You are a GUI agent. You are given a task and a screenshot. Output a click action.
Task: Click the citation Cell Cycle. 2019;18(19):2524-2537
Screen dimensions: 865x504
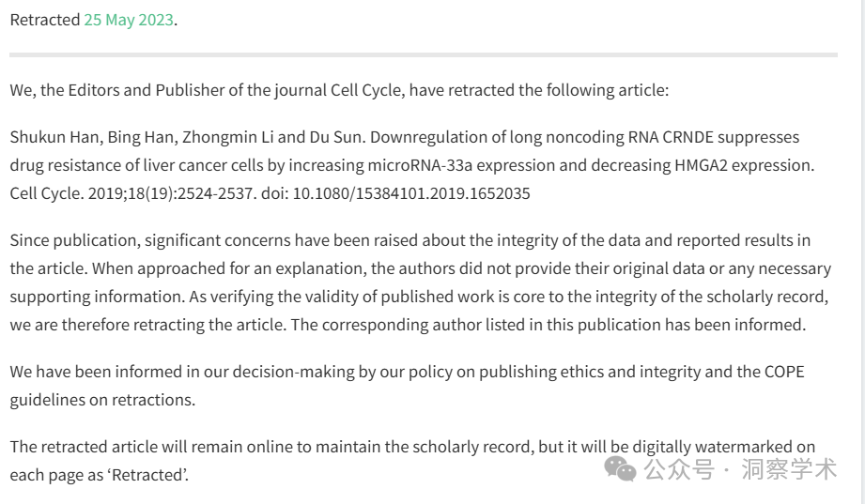coord(133,193)
